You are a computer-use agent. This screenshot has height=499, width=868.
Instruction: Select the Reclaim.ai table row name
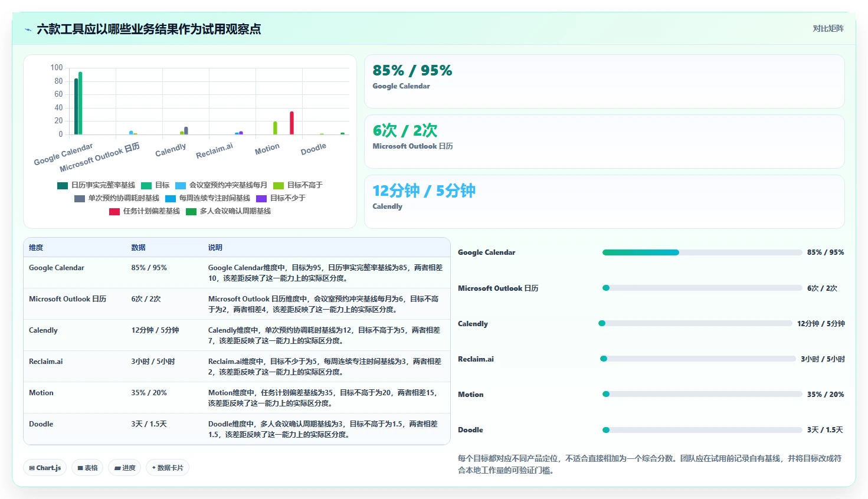click(46, 362)
